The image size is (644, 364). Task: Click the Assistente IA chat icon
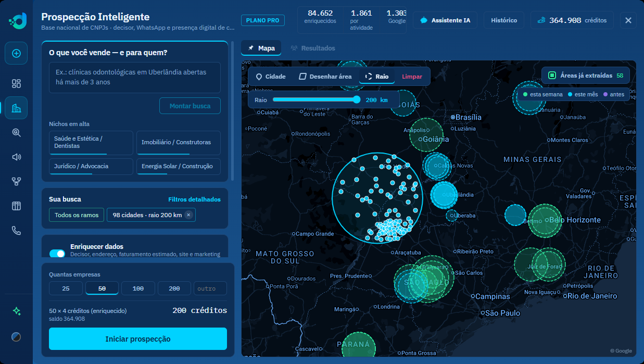424,20
